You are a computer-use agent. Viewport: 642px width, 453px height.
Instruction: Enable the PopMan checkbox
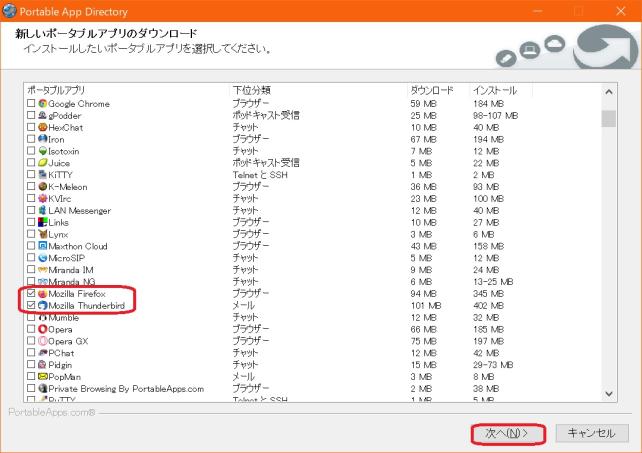pyautogui.click(x=31, y=376)
